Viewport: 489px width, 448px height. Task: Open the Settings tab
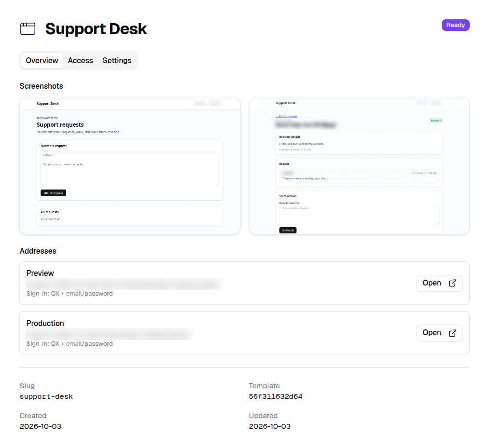[x=117, y=60]
